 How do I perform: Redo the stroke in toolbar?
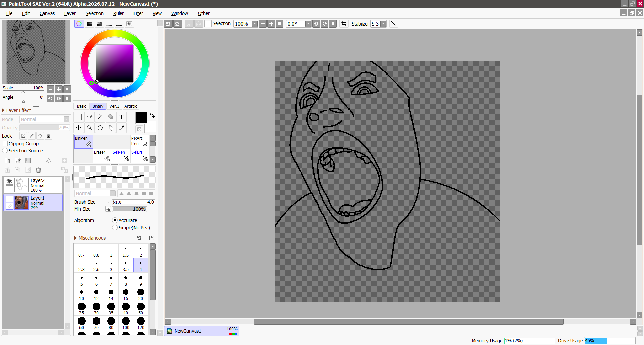[178, 24]
